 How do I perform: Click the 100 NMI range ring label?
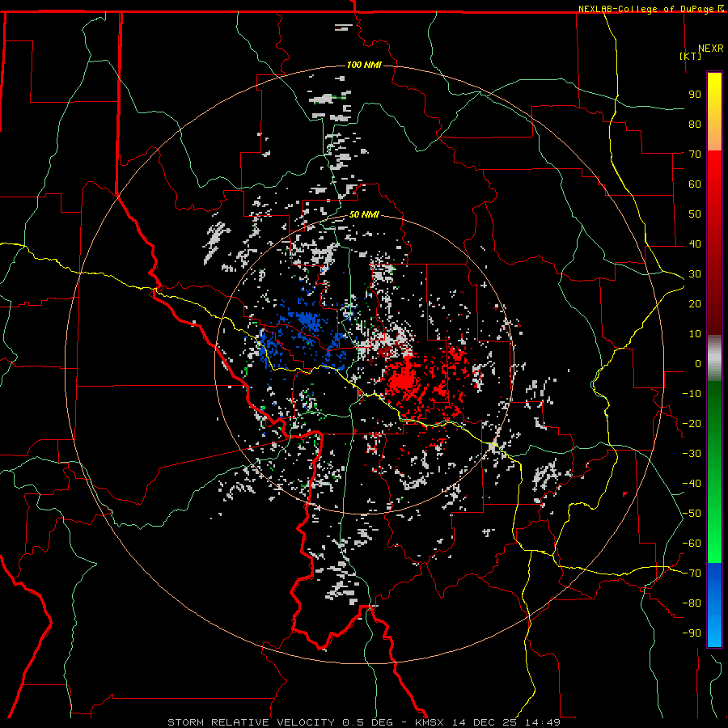(x=364, y=65)
